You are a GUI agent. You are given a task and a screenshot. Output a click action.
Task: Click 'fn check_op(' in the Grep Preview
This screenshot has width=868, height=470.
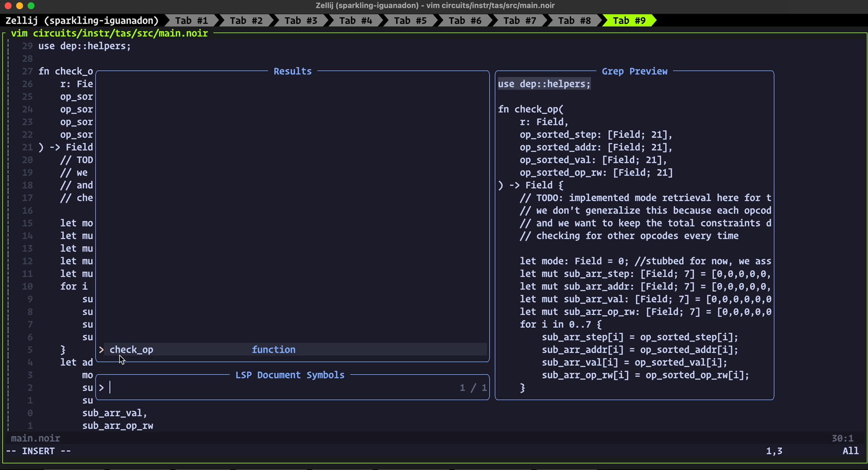click(531, 109)
